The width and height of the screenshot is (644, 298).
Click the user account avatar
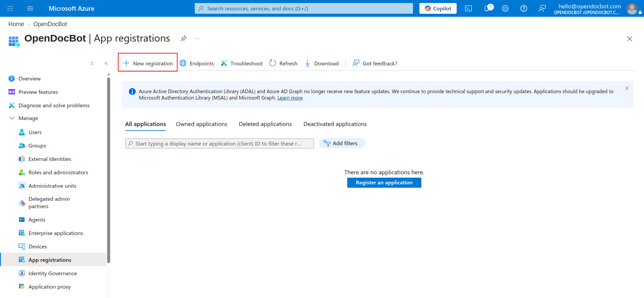(x=632, y=8)
